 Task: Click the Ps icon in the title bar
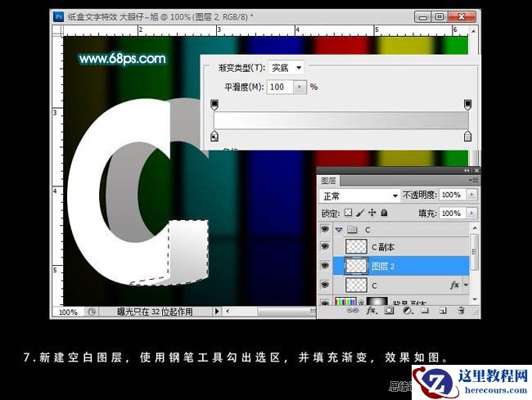click(x=58, y=16)
